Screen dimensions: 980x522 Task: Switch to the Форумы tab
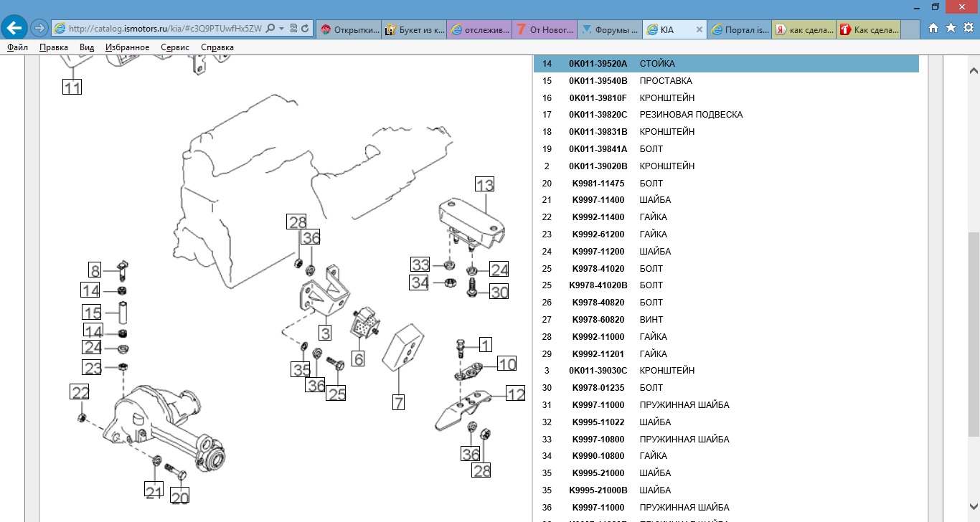[610, 29]
